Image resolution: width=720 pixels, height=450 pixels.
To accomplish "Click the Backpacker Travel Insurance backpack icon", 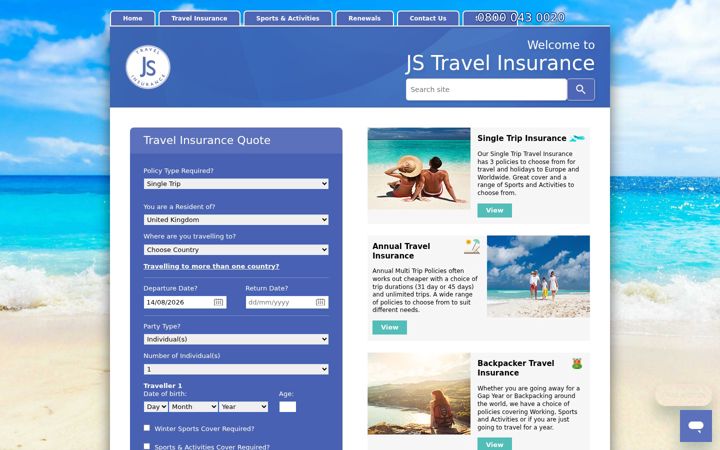I will pos(577,363).
